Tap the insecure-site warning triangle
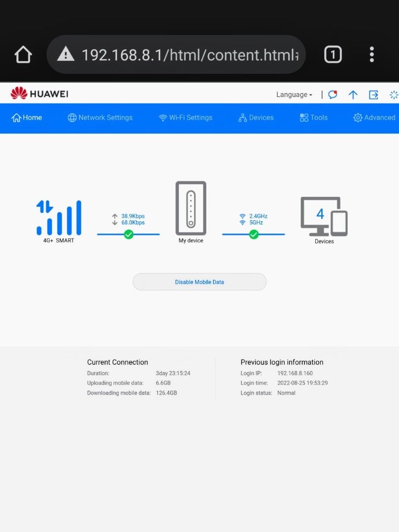399x532 pixels. pos(66,54)
